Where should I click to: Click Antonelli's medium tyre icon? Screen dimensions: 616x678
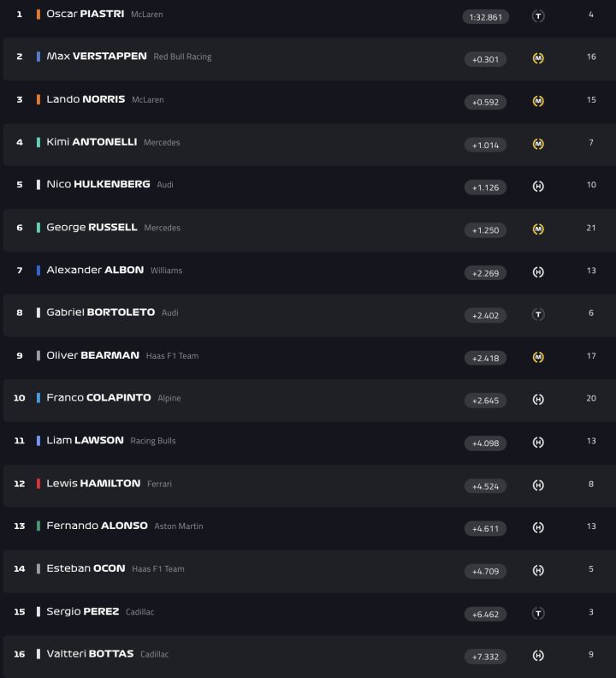[538, 144]
